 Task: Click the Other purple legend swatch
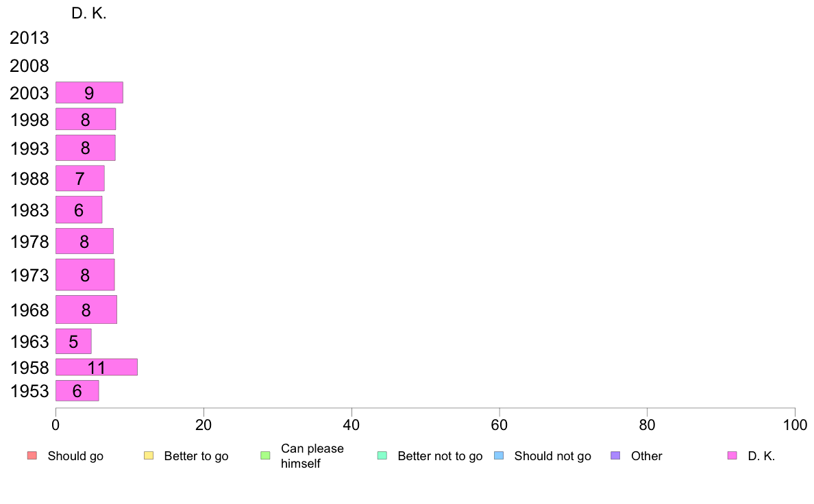[615, 456]
